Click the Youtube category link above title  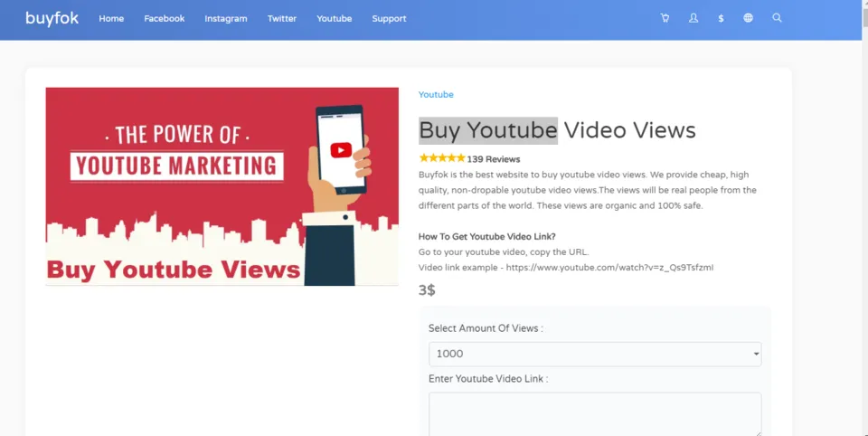tap(436, 95)
